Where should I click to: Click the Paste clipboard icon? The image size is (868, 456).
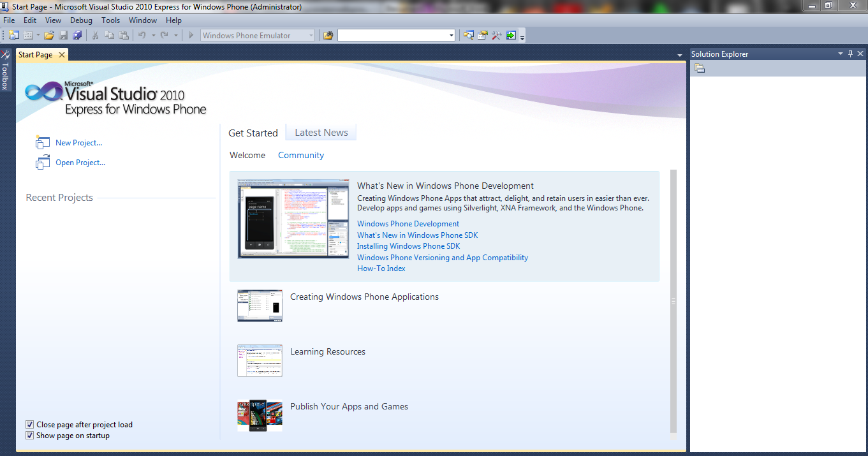click(124, 36)
